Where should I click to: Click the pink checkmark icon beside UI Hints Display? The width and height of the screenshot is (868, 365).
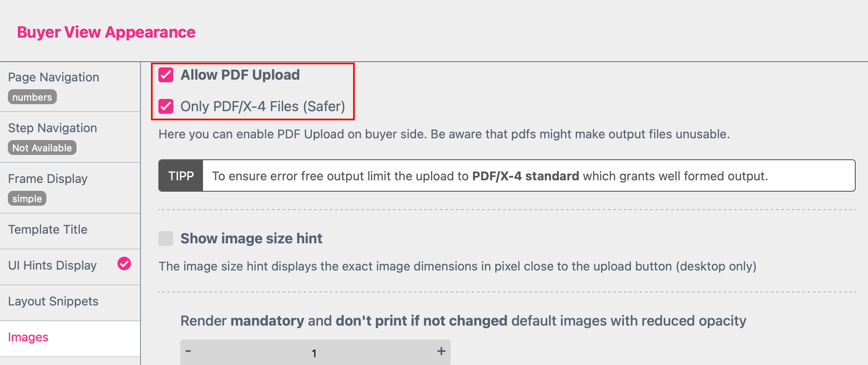tap(124, 263)
